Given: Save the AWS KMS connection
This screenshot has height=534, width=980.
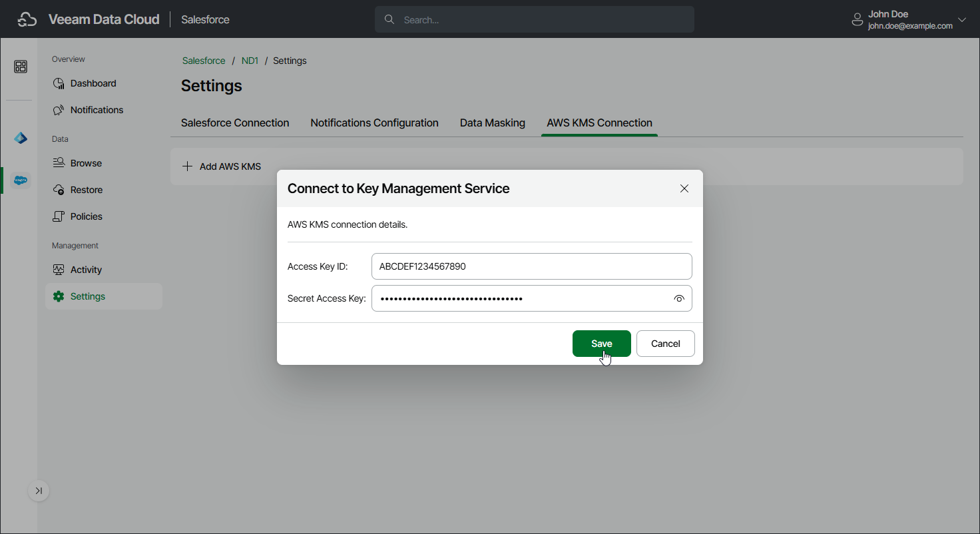Looking at the screenshot, I should tap(602, 344).
